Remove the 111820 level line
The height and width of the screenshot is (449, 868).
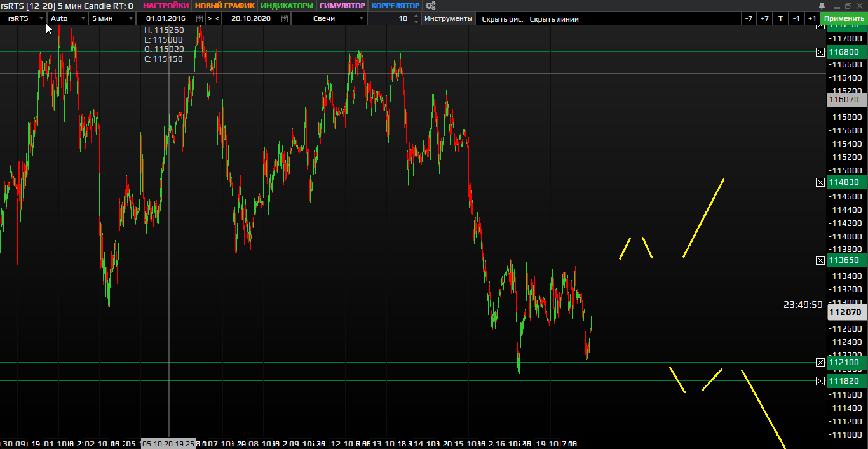click(x=820, y=381)
